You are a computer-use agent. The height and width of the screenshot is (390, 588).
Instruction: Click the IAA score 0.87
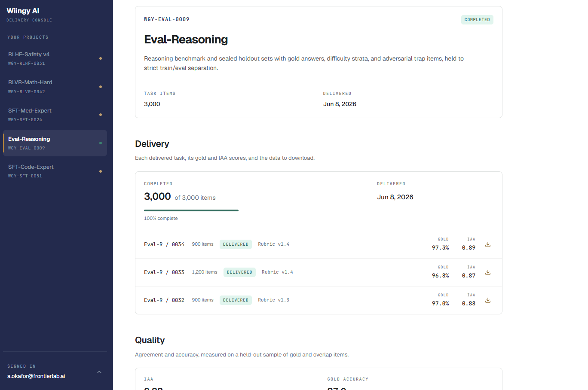tap(469, 276)
